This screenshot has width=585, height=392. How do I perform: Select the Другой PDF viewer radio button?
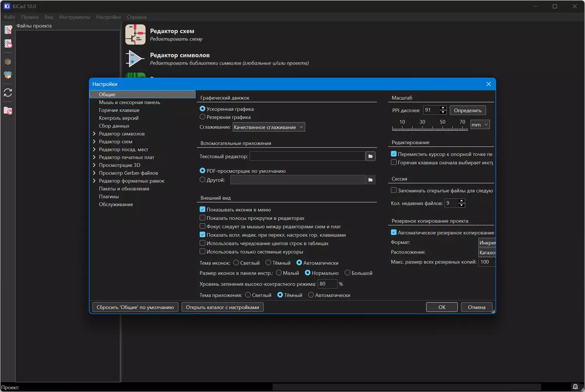(203, 179)
